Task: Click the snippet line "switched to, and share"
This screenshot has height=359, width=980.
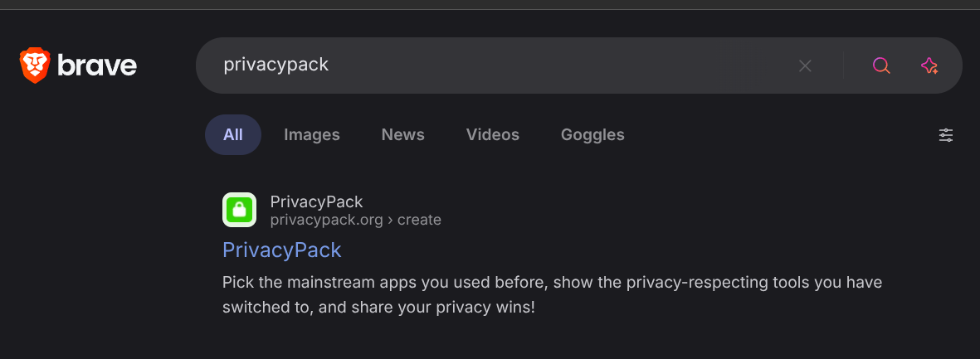Action: point(378,307)
